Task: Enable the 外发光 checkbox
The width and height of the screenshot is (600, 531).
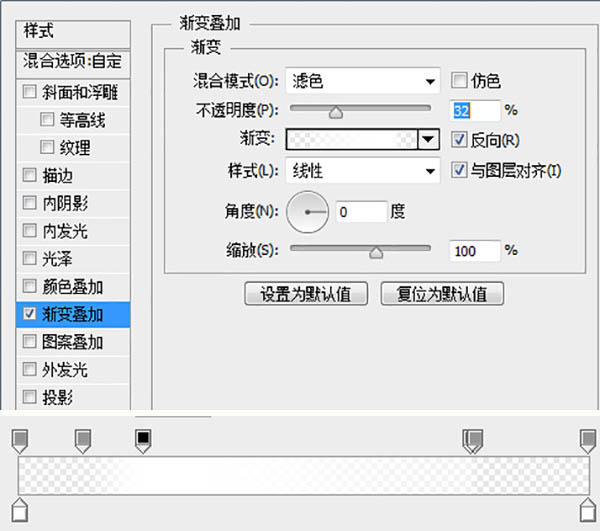Action: (29, 369)
